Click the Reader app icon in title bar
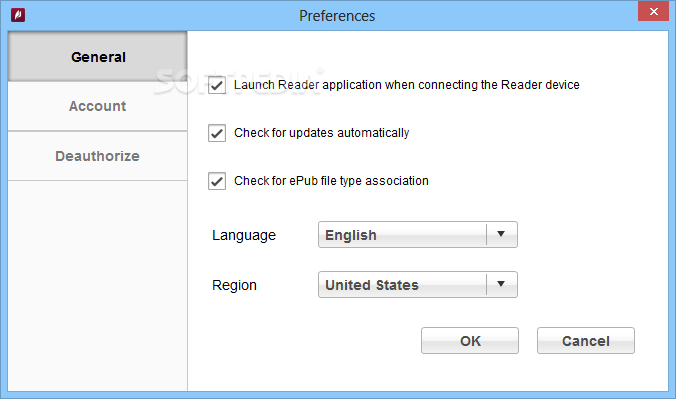 pos(18,15)
